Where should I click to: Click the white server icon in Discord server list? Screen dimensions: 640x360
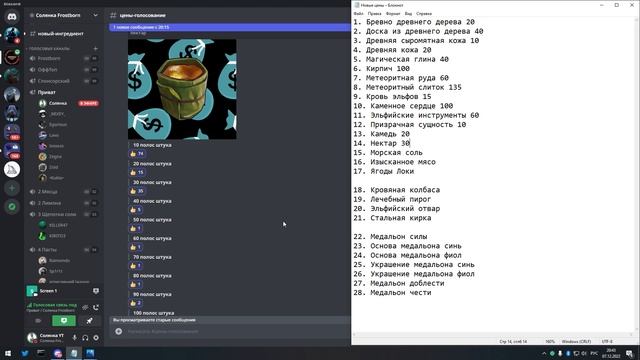pyautogui.click(x=12, y=169)
